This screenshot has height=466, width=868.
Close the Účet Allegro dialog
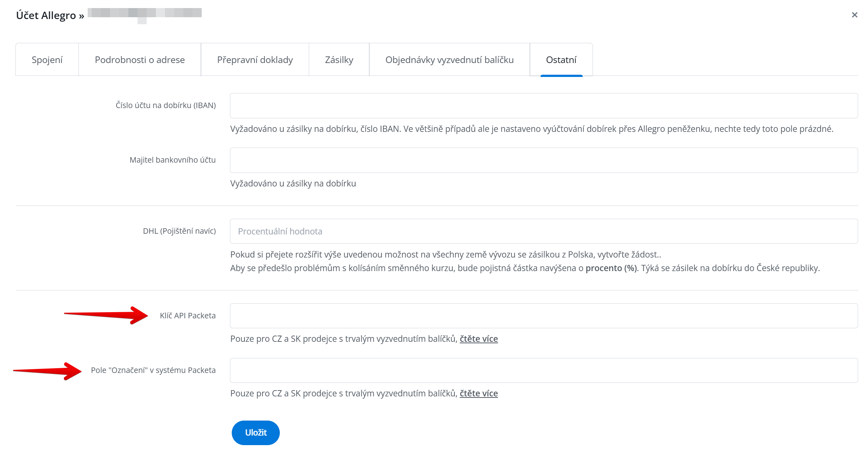[x=854, y=15]
